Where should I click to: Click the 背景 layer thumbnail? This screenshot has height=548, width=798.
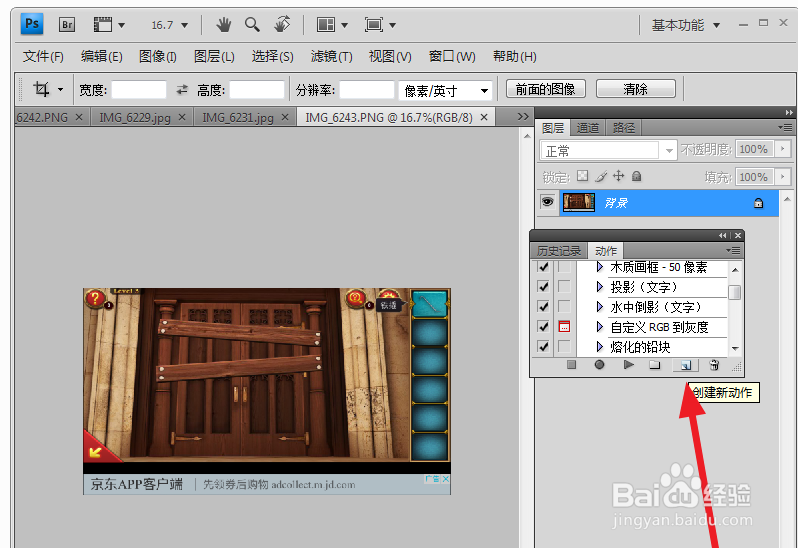click(579, 202)
